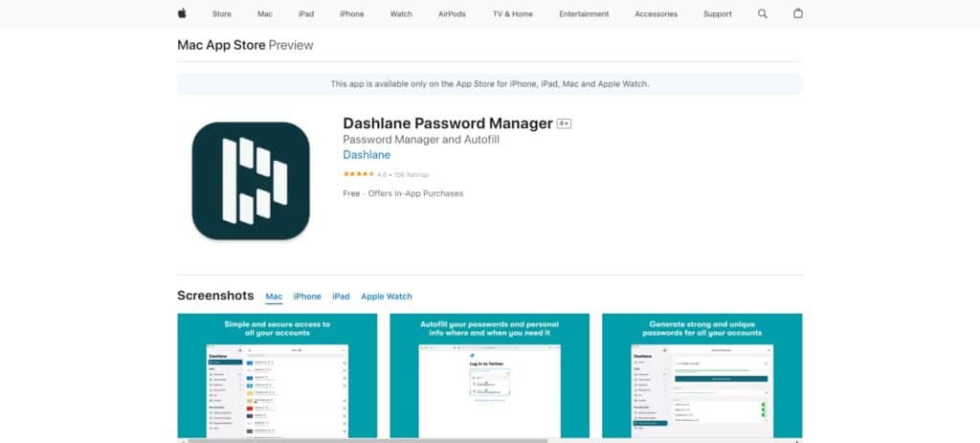Click the 156 Ratings text
The width and height of the screenshot is (980, 443).
pyautogui.click(x=412, y=175)
